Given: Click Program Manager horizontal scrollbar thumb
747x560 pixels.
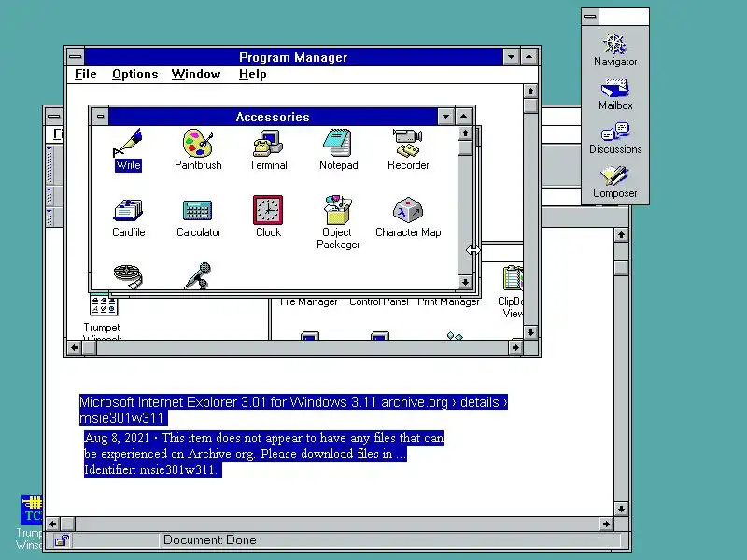Looking at the screenshot, I should 89,347.
